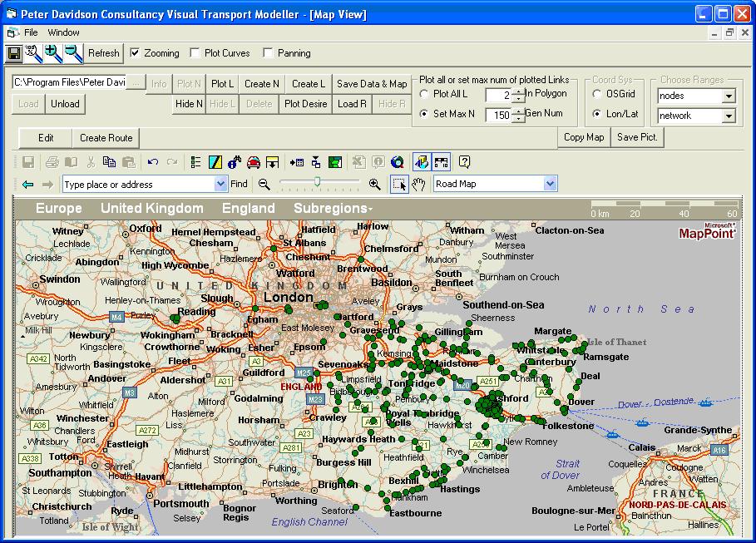Click the back arrow navigation icon
756x543 pixels.
pos(28,185)
